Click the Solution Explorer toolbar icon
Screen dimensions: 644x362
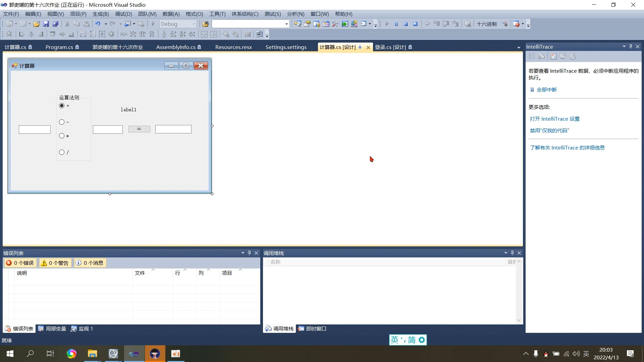pyautogui.click(x=298, y=24)
